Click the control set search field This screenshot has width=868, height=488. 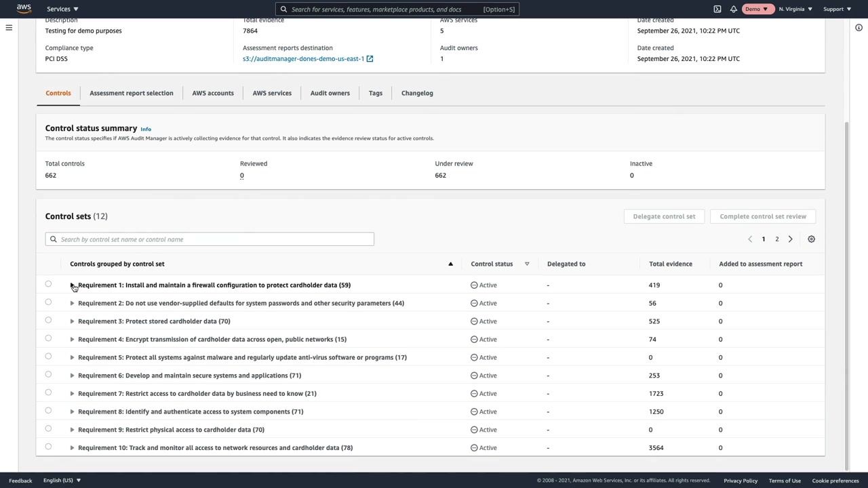210,239
